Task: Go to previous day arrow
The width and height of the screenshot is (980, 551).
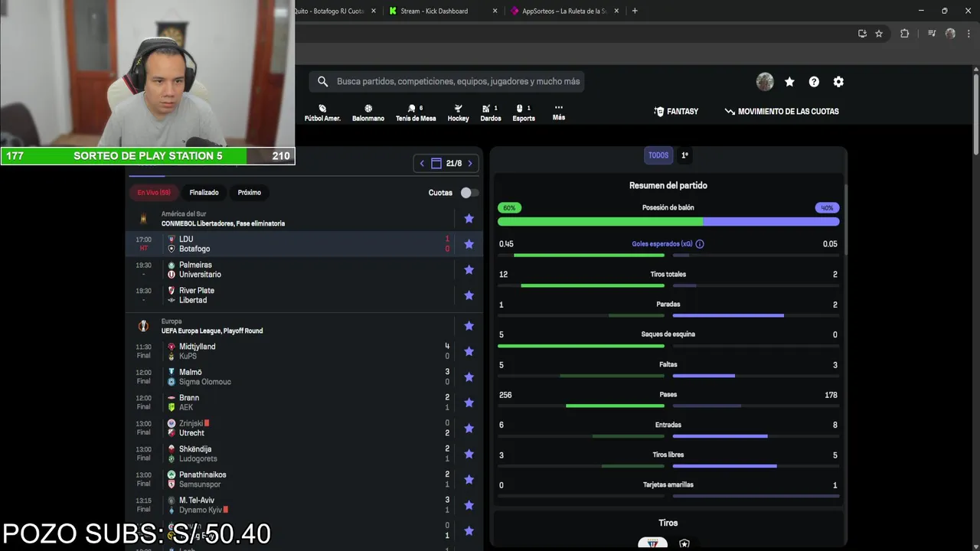Action: pos(421,163)
